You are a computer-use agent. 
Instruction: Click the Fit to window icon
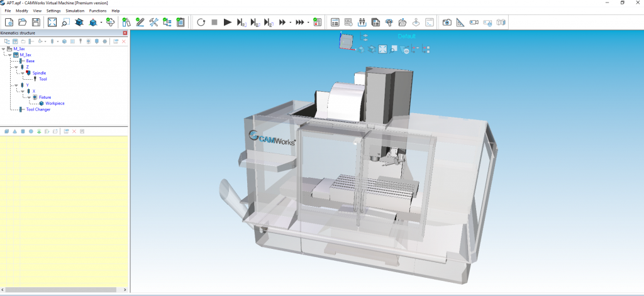[52, 23]
